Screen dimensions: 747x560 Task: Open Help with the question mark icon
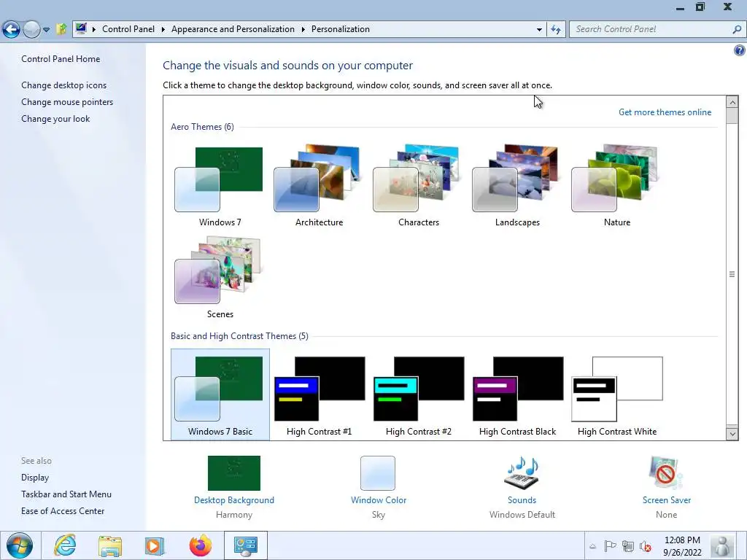pos(740,50)
